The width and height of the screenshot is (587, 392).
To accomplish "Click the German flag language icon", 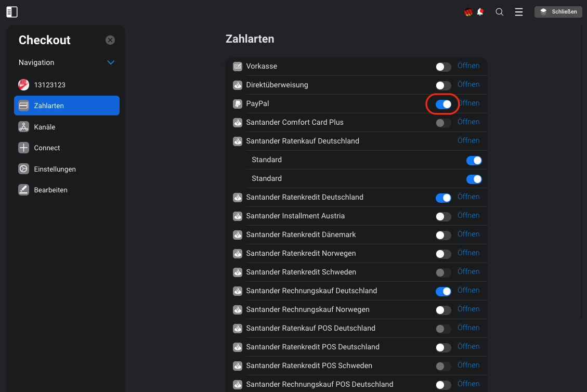I will (x=468, y=12).
